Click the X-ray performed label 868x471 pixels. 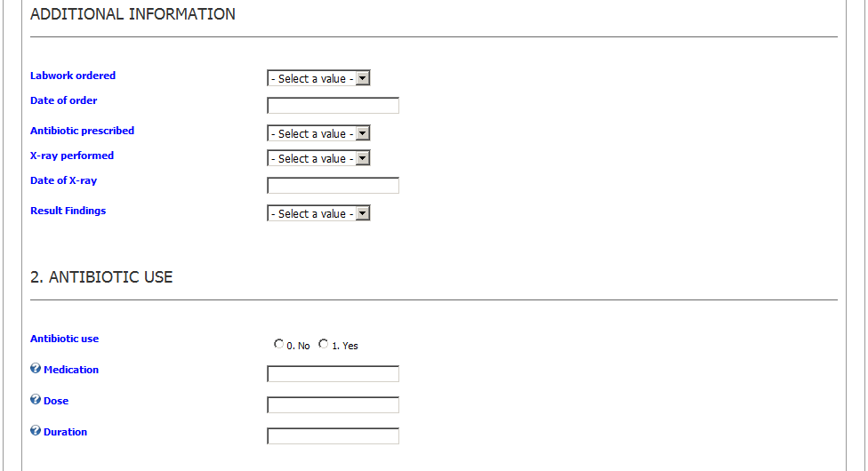[x=72, y=156]
